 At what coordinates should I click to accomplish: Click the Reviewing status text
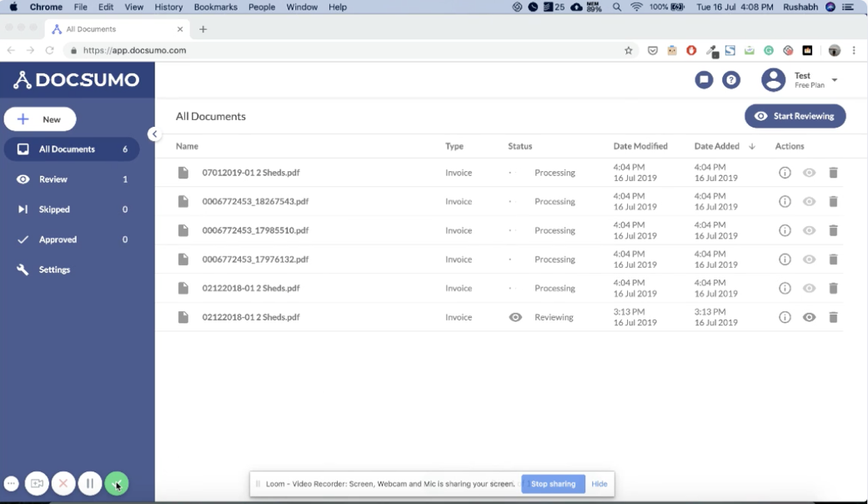click(x=554, y=317)
